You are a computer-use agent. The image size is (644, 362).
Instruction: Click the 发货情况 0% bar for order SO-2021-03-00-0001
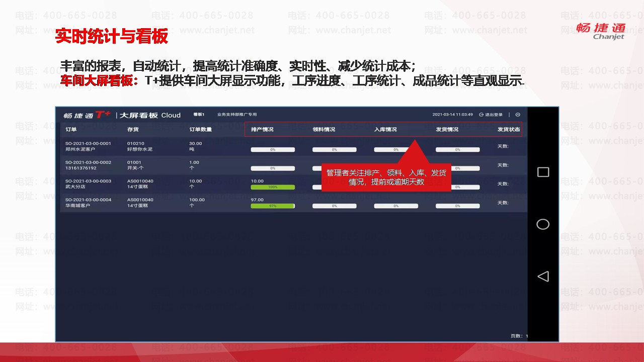point(458,149)
